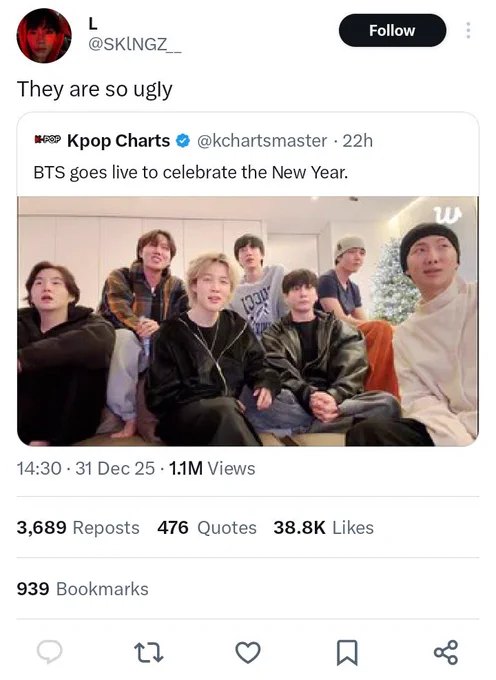Click the display name L
Screen dimensions: 496x680
tap(92, 23)
